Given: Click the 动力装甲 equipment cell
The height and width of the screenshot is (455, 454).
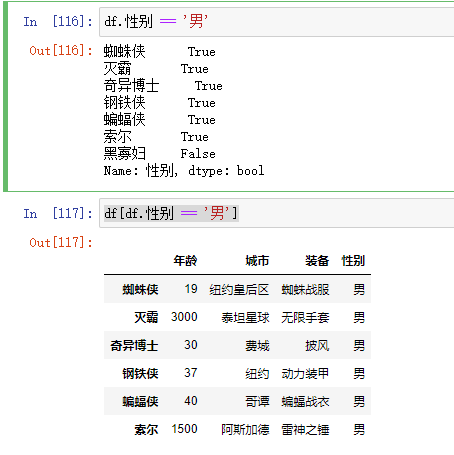Looking at the screenshot, I should (x=305, y=373).
